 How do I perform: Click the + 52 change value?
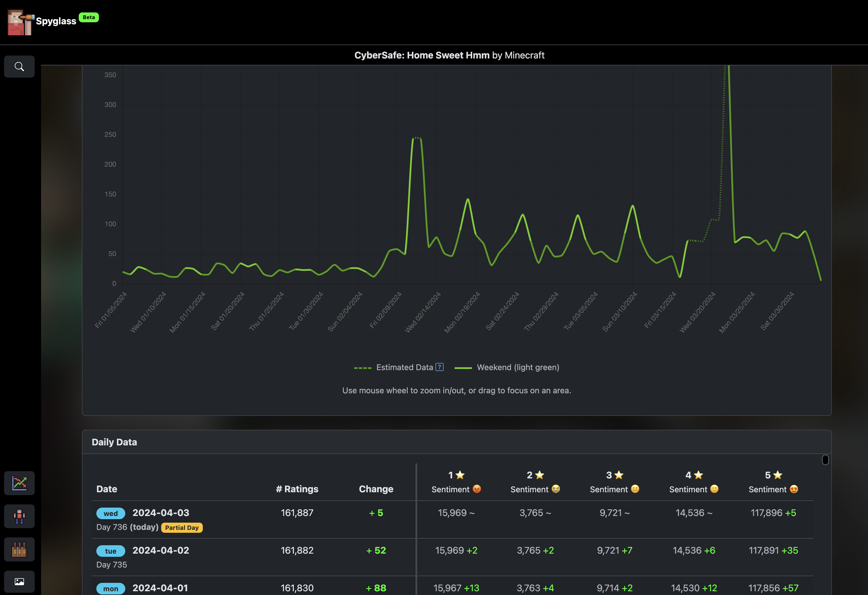(x=376, y=550)
